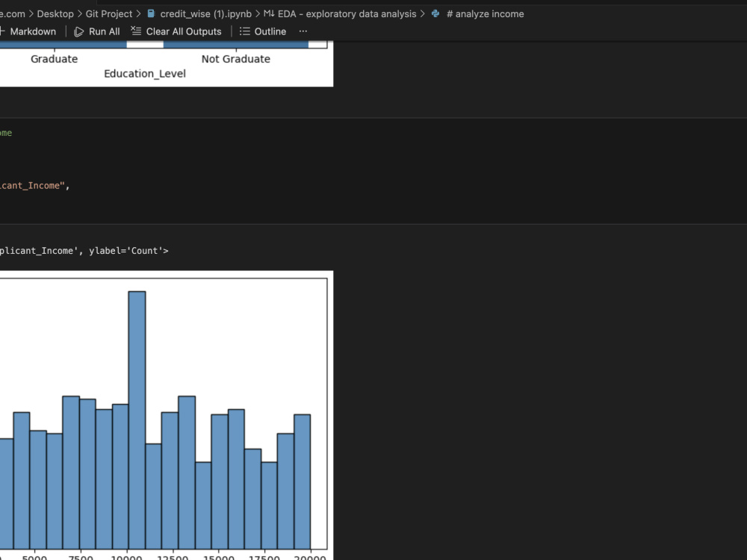Viewport: 747px width, 560px height.
Task: Click the code text cant_Income"
Action: [x=35, y=186]
